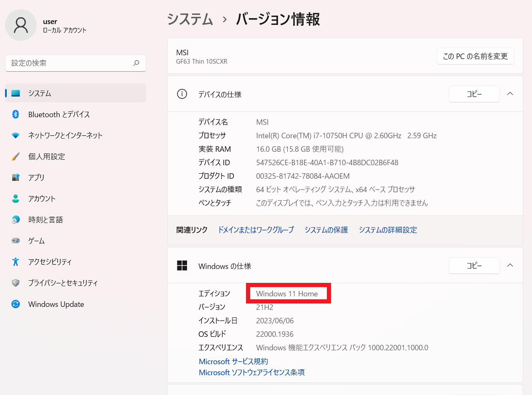Open システムの詳細設定 link

pos(388,230)
